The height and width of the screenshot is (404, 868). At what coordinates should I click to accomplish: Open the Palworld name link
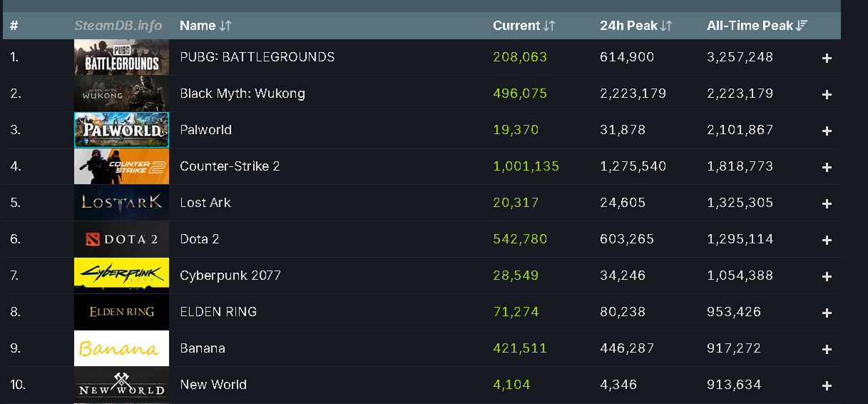(205, 130)
